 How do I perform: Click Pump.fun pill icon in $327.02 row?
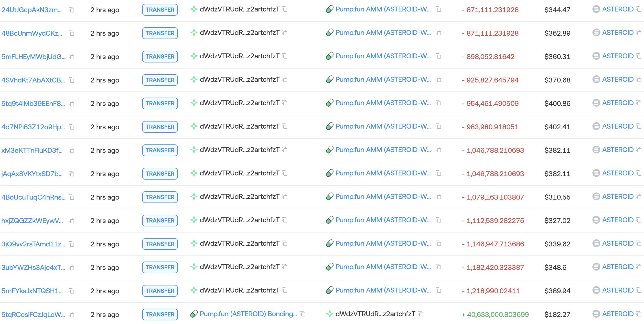pyautogui.click(x=330, y=220)
